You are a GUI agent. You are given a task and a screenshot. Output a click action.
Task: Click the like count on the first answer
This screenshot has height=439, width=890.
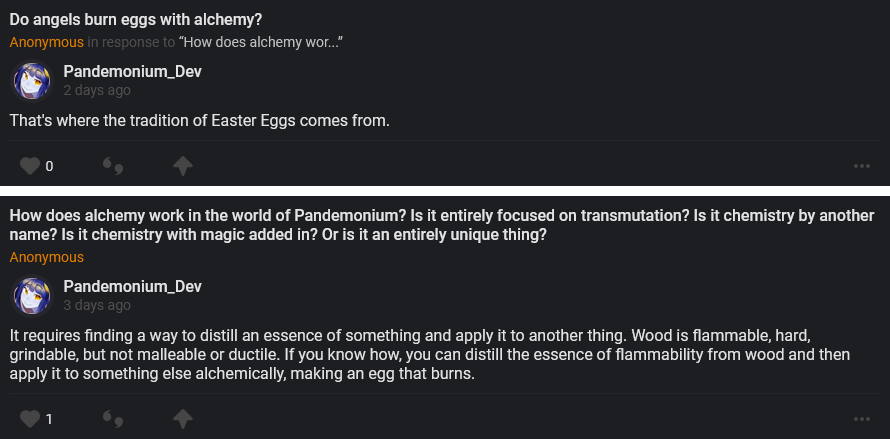(x=49, y=166)
